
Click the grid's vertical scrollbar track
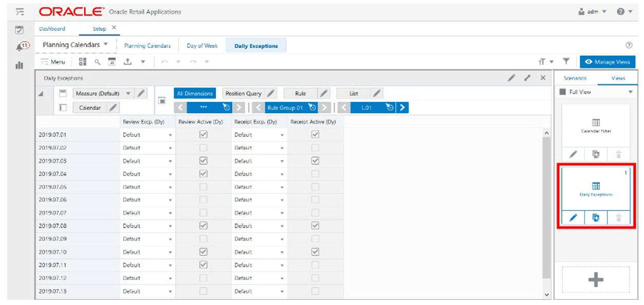[546, 213]
